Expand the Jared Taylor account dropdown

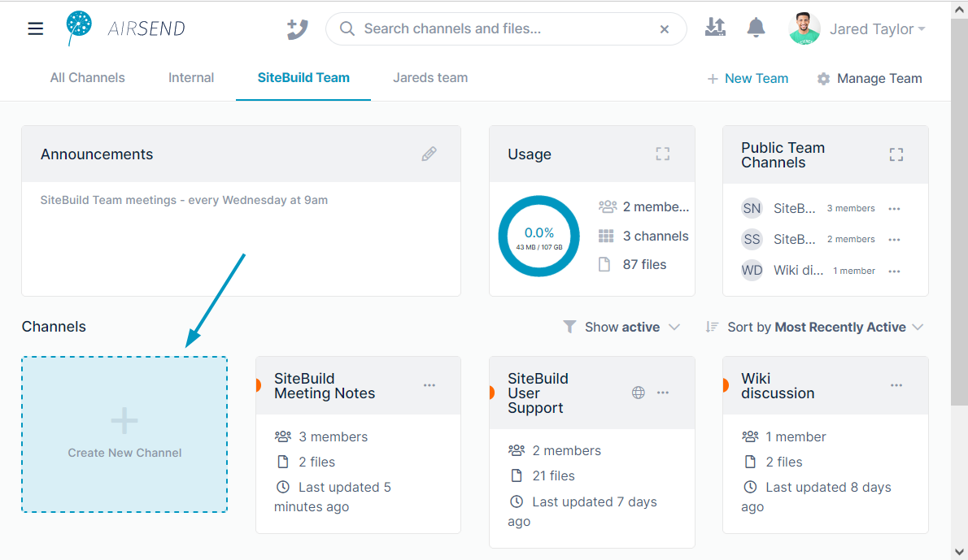tap(877, 29)
